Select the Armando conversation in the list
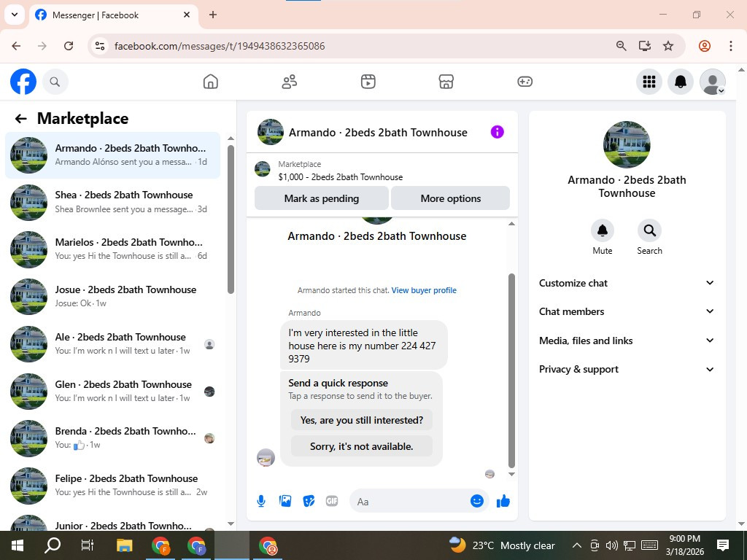 coord(113,155)
